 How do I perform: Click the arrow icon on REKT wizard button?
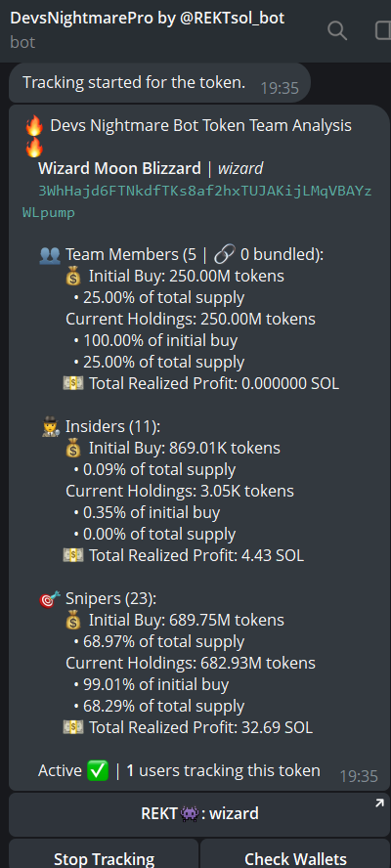coord(379,803)
